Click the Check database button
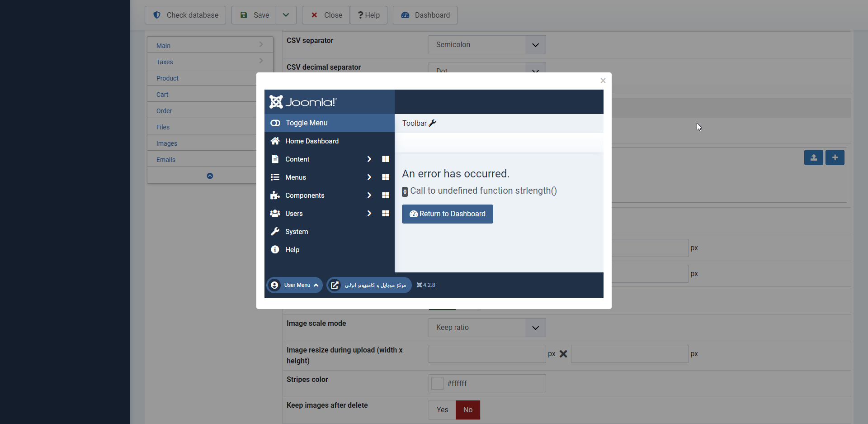This screenshot has height=424, width=868. click(185, 15)
